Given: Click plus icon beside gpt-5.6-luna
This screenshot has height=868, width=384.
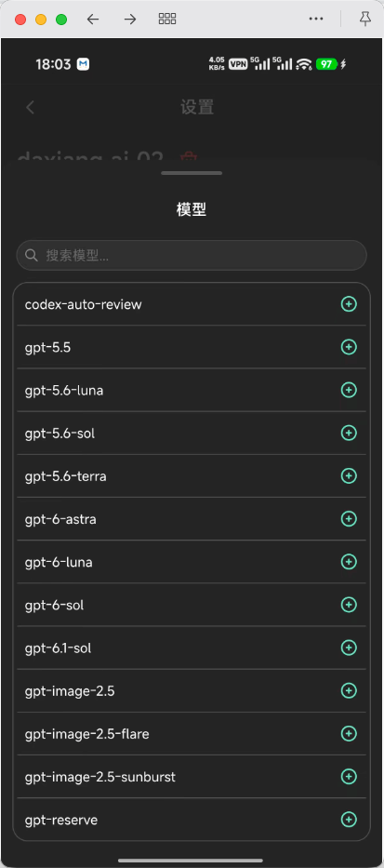Looking at the screenshot, I should (349, 390).
